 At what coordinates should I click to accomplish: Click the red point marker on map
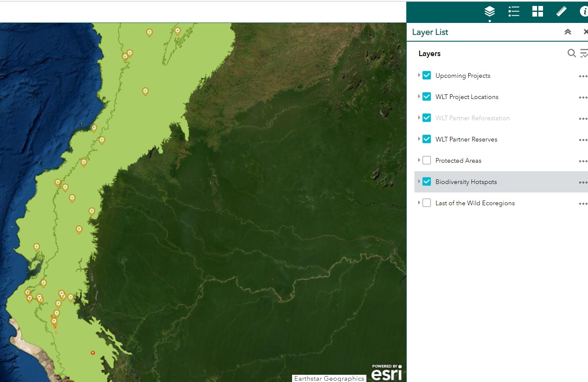[x=93, y=353]
